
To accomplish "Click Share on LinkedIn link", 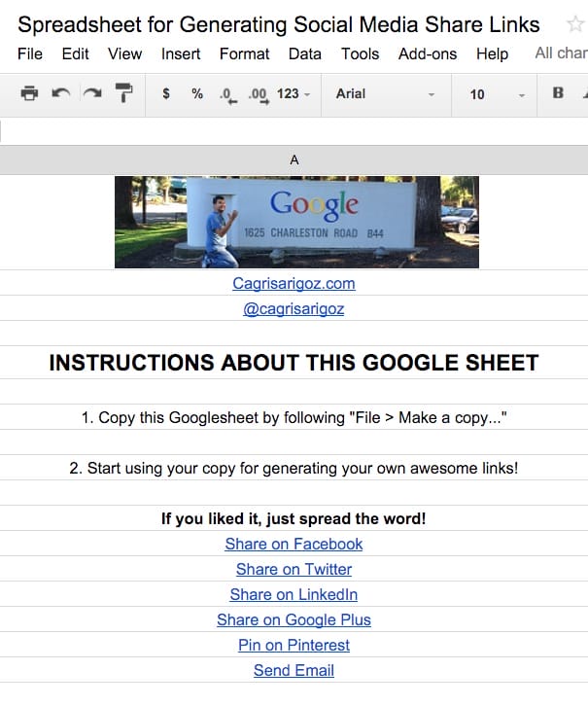I will [294, 594].
